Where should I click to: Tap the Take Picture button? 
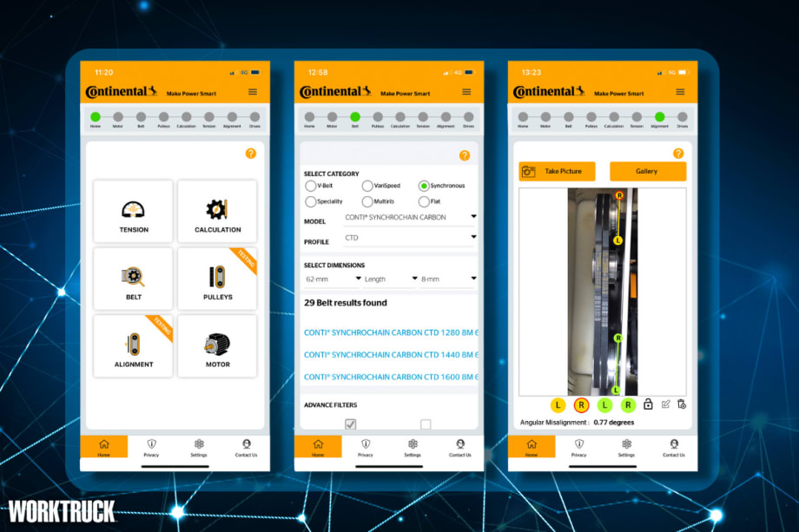pyautogui.click(x=557, y=171)
